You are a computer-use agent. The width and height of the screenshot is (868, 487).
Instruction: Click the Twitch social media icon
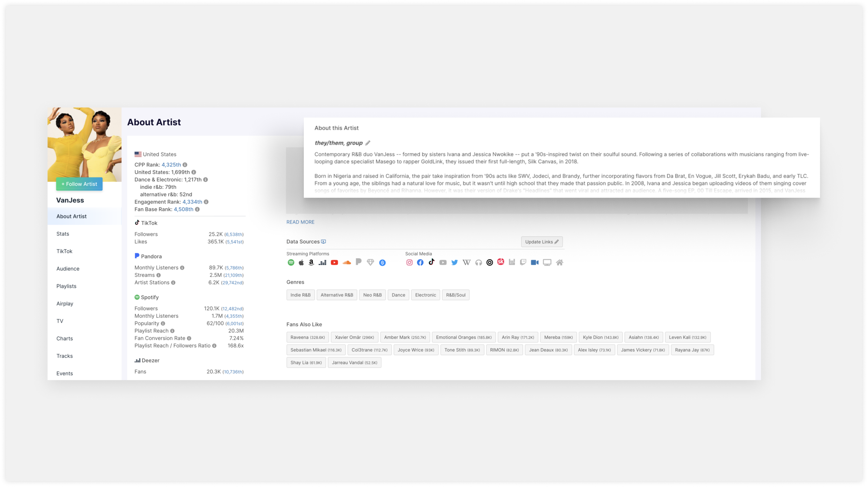(x=523, y=263)
